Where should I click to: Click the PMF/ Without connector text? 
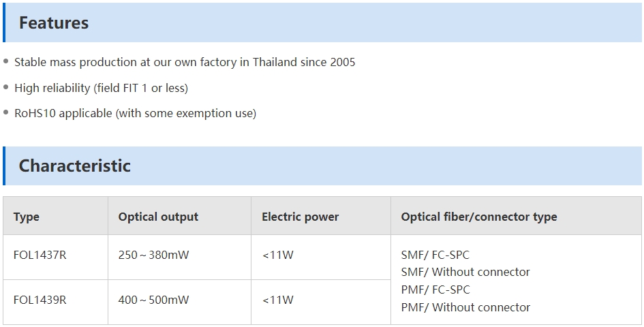(465, 307)
